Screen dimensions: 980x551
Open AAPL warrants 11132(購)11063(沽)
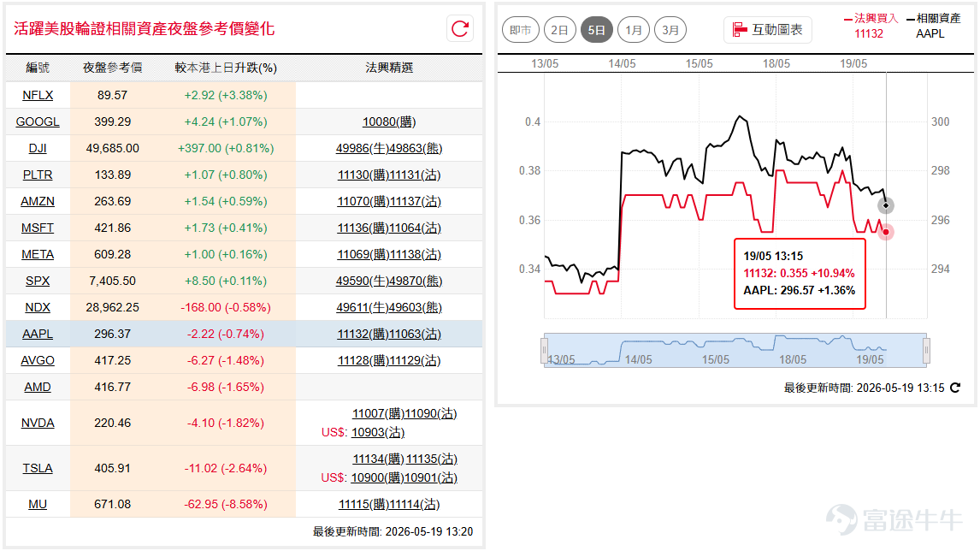pos(389,335)
